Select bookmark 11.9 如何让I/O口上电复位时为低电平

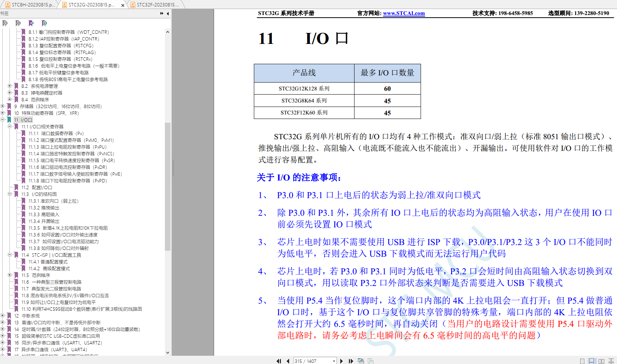(59, 302)
